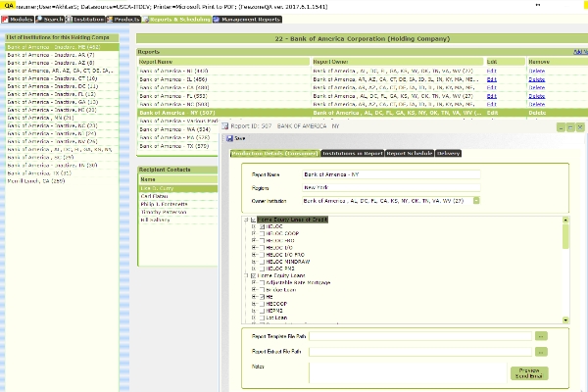The image size is (588, 392).
Task: Click the Report Owner column header
Action: [x=398, y=62]
